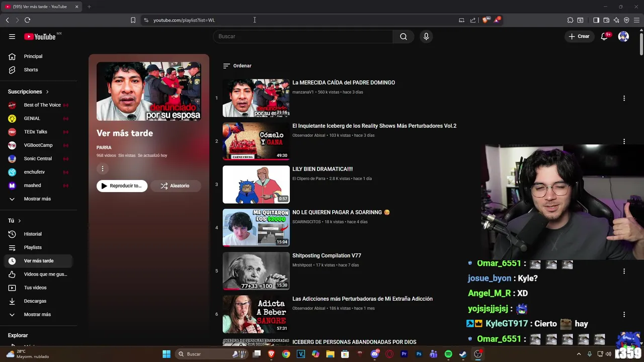This screenshot has height=362, width=644.
Task: Open the Leo AI sparkle icon
Action: click(x=616, y=20)
